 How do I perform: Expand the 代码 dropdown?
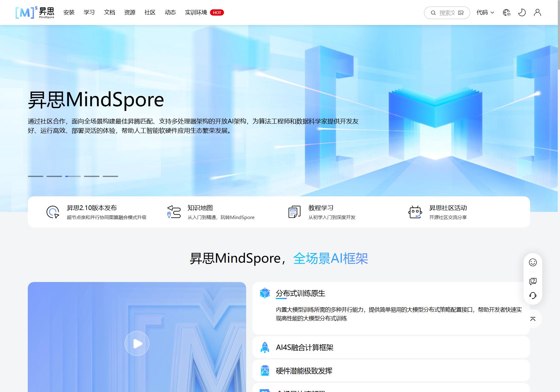point(485,12)
